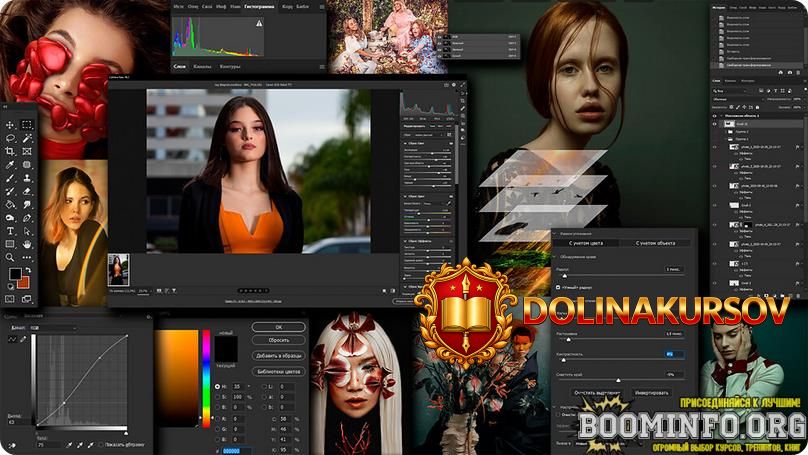Click the vertical hue spectrum slider
The width and height of the screenshot is (808, 455).
tap(206, 379)
